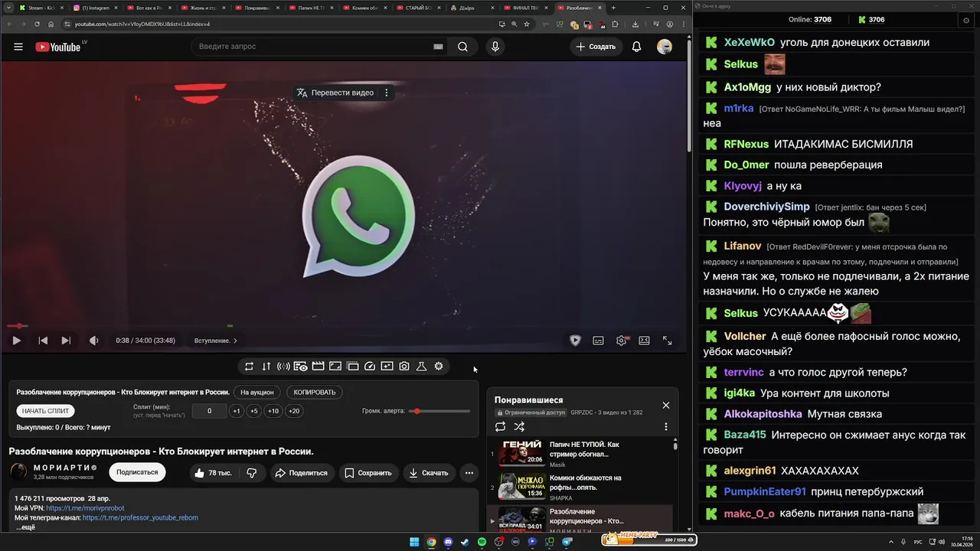Click the video progress bar
The width and height of the screenshot is (980, 551).
(x=345, y=326)
